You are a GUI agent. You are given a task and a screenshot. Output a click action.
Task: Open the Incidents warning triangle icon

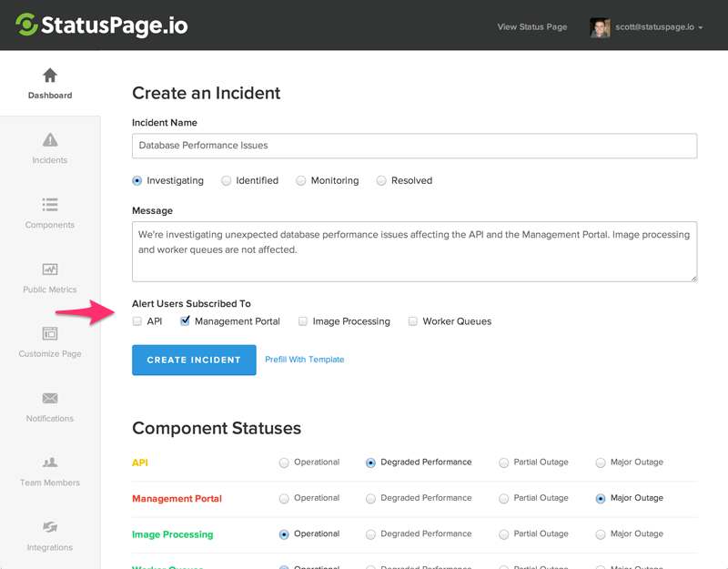coord(50,139)
